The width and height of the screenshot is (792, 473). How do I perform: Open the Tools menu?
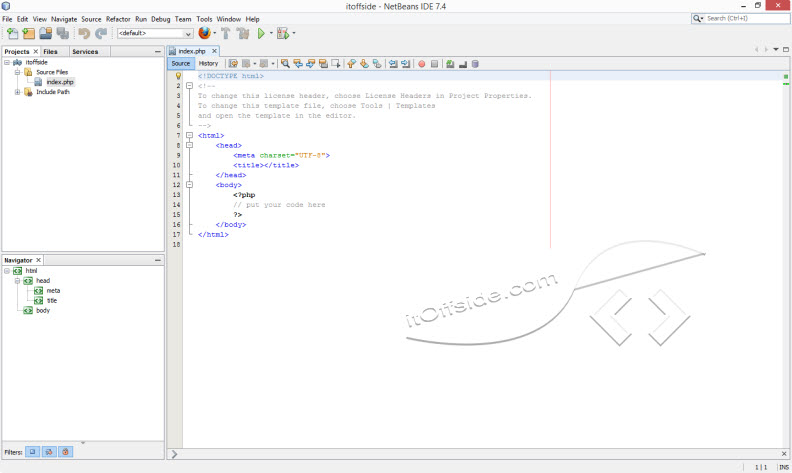204,19
